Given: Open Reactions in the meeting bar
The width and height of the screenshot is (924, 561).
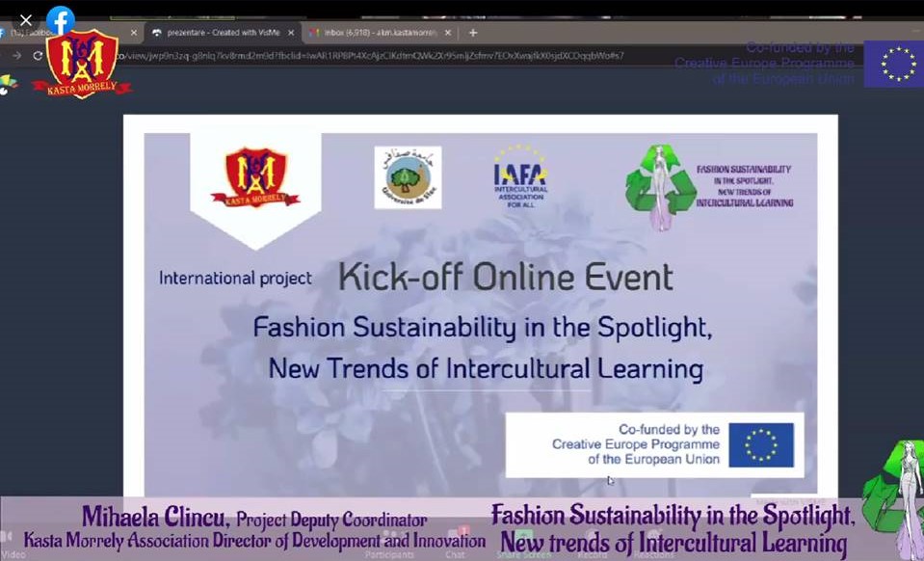Looking at the screenshot, I should coord(654,546).
